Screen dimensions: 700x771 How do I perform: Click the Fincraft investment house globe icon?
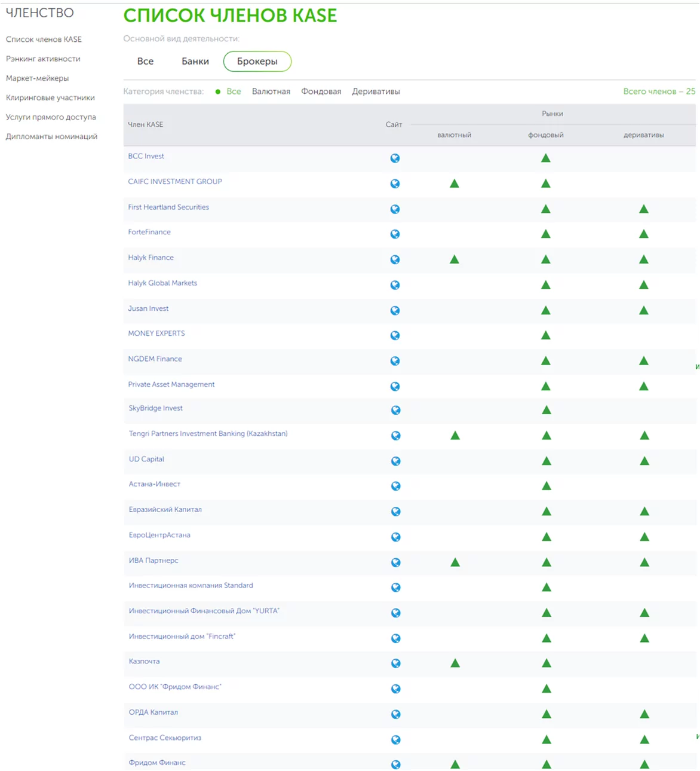tap(395, 638)
